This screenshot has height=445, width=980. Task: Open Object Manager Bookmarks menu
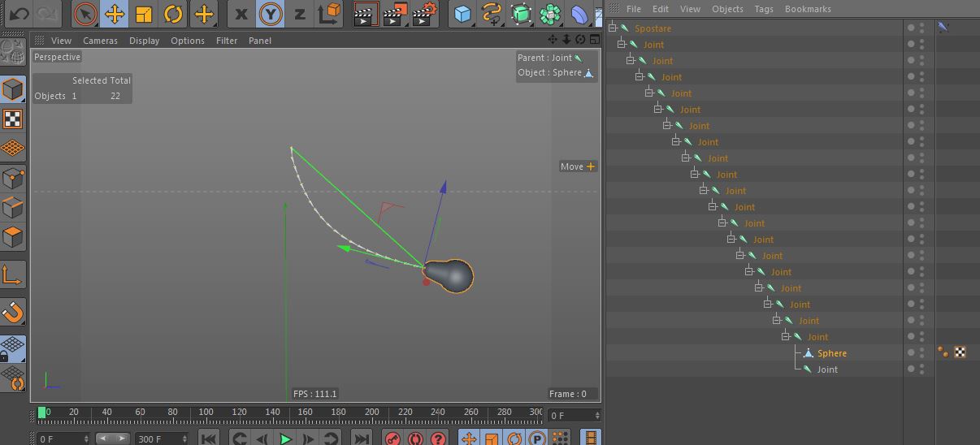[808, 9]
